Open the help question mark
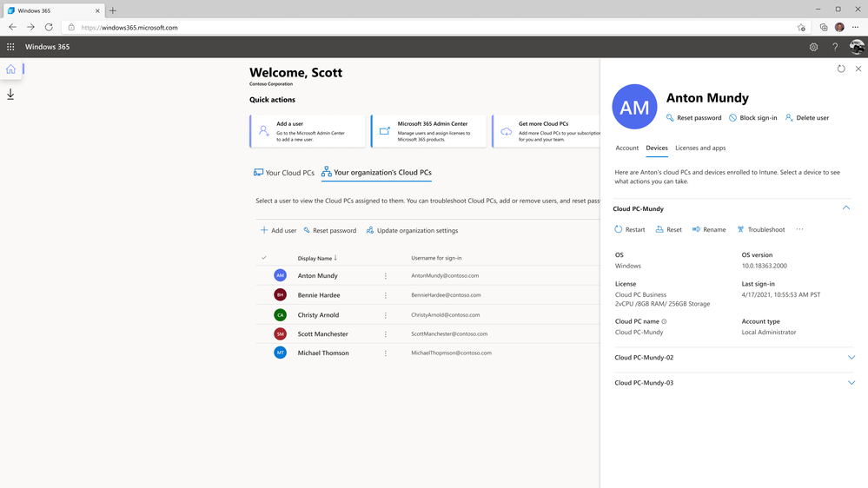Viewport: 868px width, 488px height. [835, 47]
